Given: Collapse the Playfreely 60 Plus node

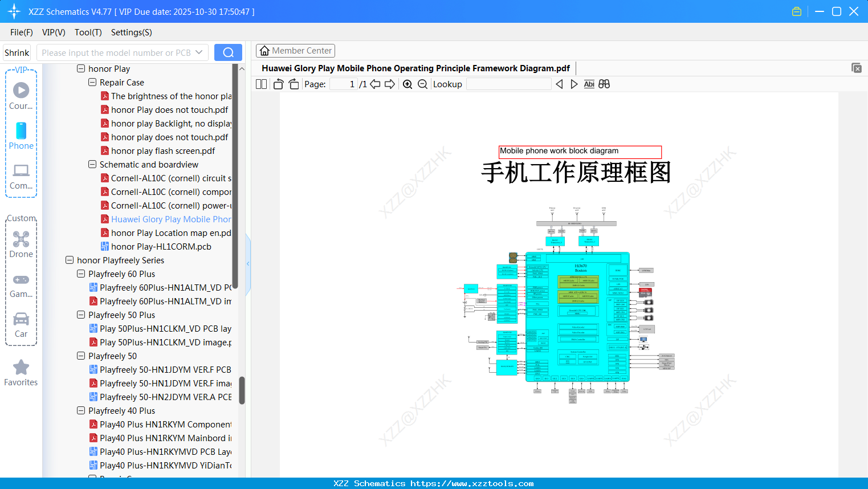Looking at the screenshot, I should [81, 274].
